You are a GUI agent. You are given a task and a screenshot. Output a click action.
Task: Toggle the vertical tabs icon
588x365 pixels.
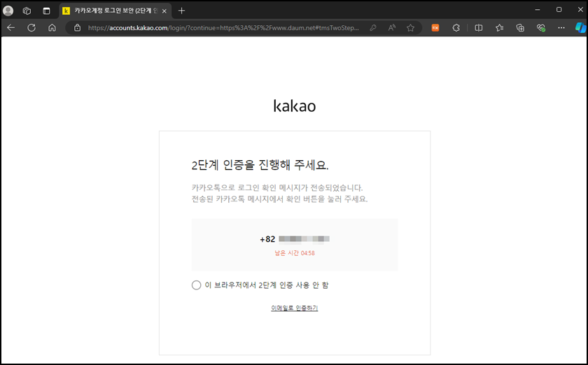(x=46, y=11)
